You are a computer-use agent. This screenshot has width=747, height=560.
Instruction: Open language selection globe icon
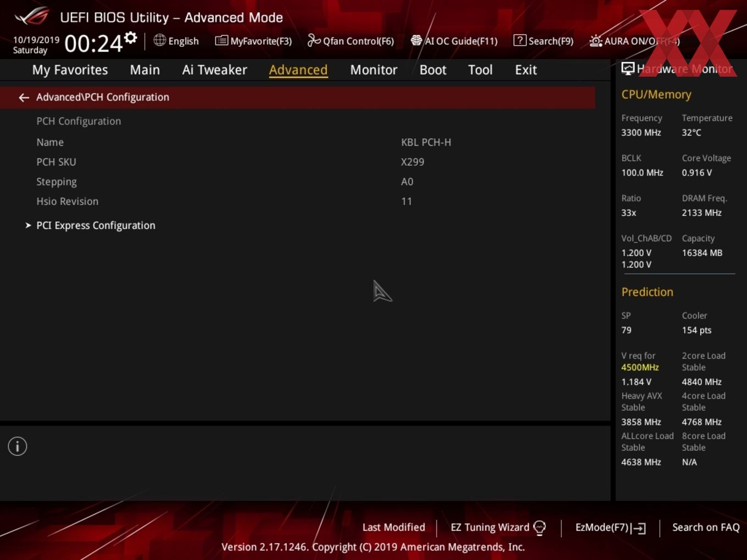(x=159, y=40)
